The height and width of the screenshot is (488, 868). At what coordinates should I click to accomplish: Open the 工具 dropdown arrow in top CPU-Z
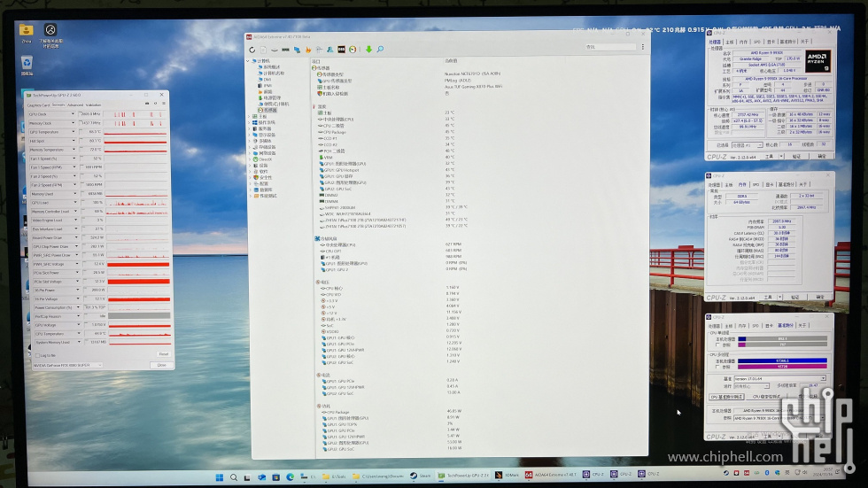click(781, 157)
